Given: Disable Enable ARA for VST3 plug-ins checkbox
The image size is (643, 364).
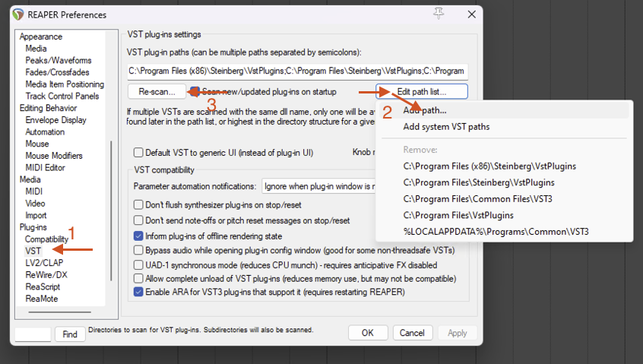Looking at the screenshot, I should coord(138,292).
